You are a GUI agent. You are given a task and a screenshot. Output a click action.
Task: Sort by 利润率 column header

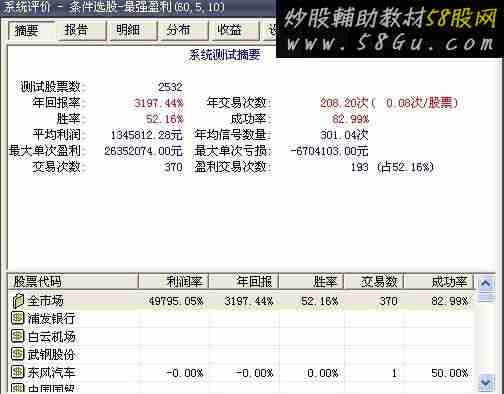pyautogui.click(x=173, y=282)
